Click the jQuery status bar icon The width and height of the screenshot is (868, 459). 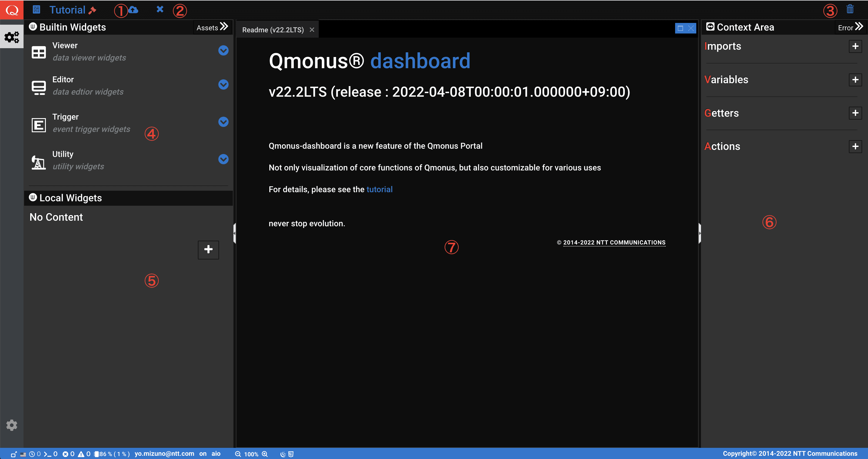283,454
